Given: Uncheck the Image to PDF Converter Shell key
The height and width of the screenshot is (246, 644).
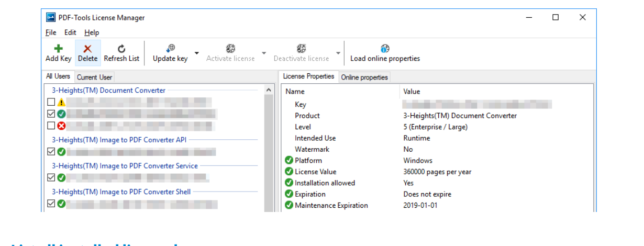Looking at the screenshot, I should 51,204.
